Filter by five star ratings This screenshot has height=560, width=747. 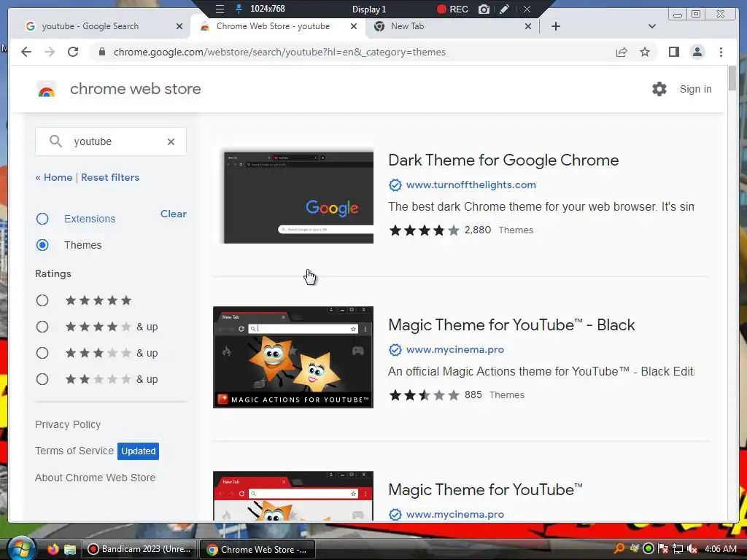click(x=42, y=300)
